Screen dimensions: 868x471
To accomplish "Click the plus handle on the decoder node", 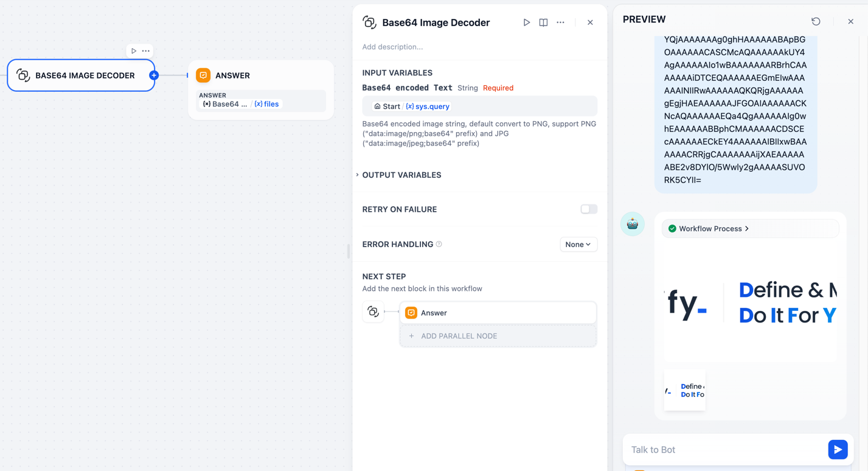I will click(x=154, y=75).
